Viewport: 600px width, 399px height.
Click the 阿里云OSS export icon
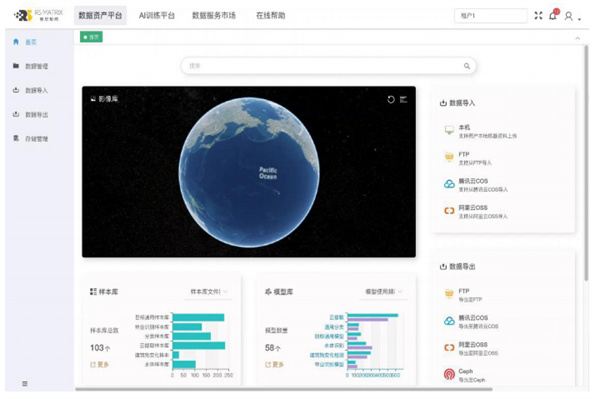449,347
